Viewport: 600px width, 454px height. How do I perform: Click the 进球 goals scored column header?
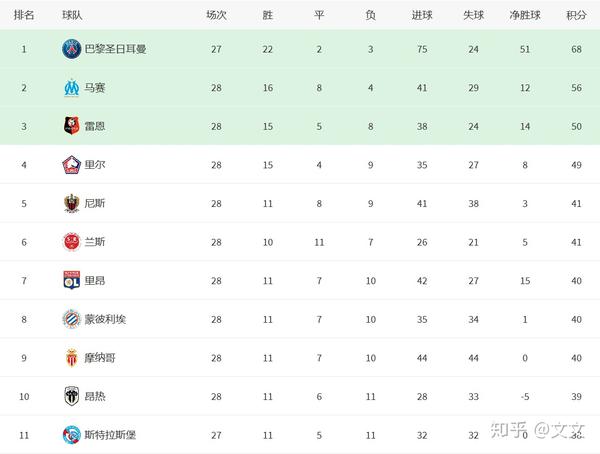422,15
